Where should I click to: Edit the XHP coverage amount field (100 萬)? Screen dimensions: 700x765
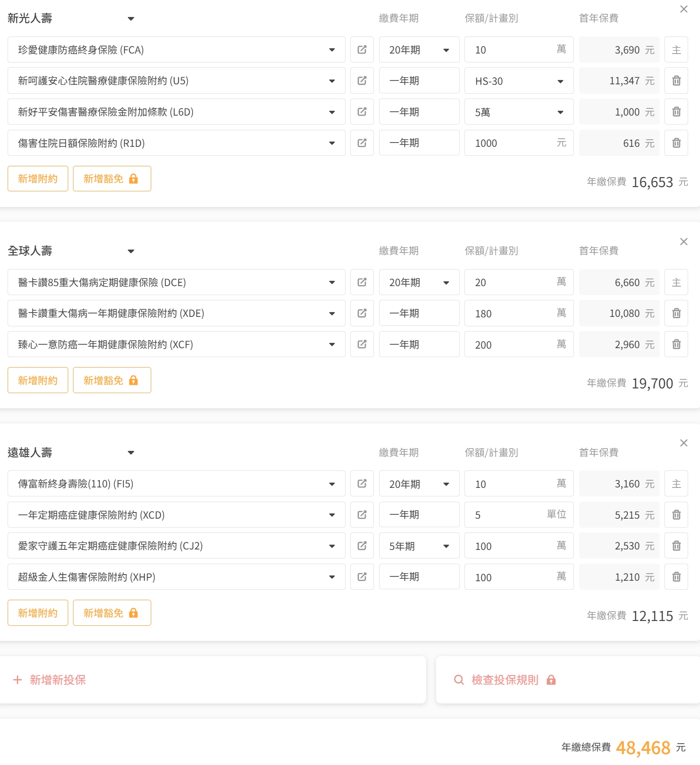pyautogui.click(x=519, y=577)
